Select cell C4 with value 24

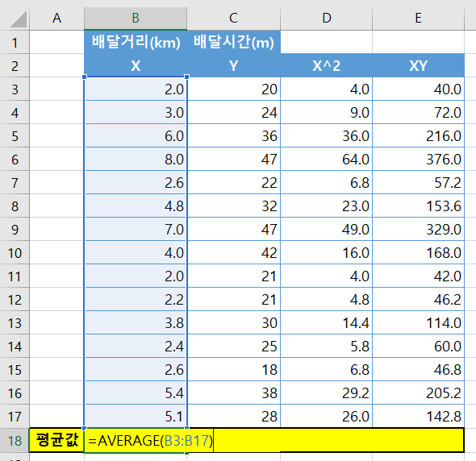[x=233, y=112]
